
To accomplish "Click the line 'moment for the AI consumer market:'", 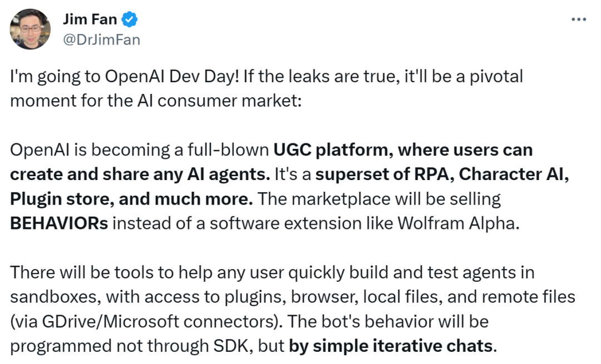I will [x=156, y=101].
